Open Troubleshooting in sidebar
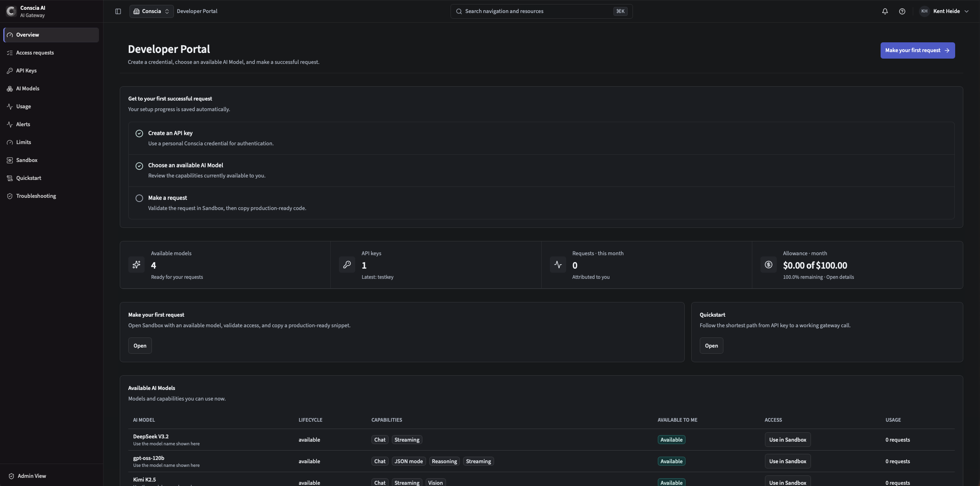The width and height of the screenshot is (980, 486). tap(51, 196)
